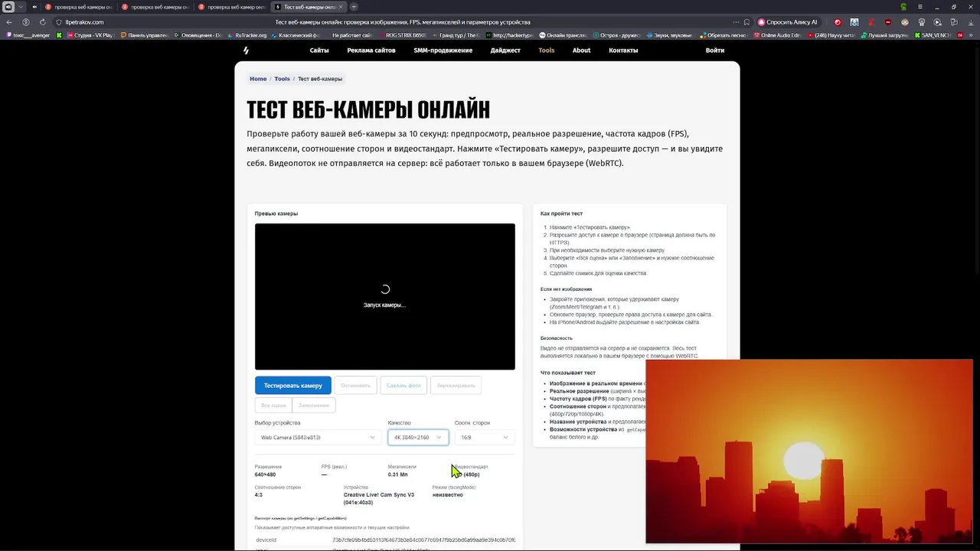Reload the page with refresh icon
Viewport: 980px width, 551px height.
point(42,22)
